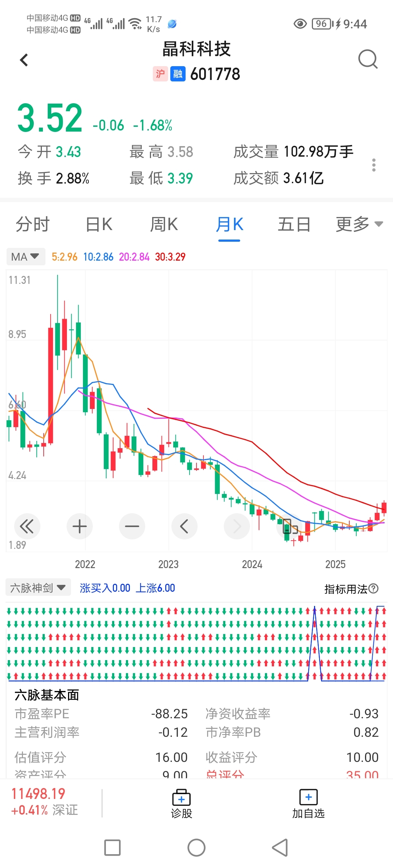
Task: Tap the 六脉基本面 section heading
Action: 47,695
